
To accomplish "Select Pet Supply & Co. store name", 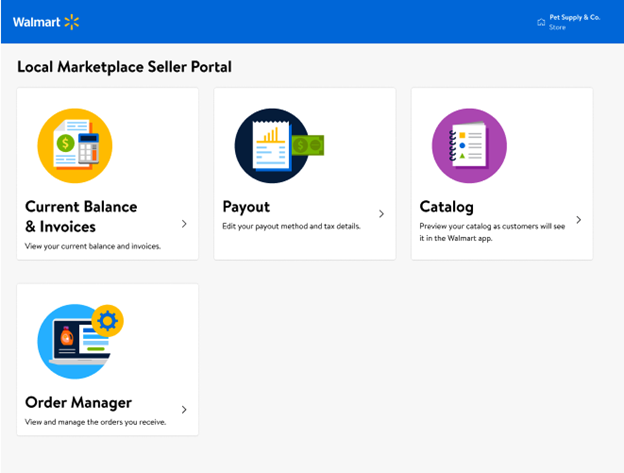I will click(x=575, y=17).
